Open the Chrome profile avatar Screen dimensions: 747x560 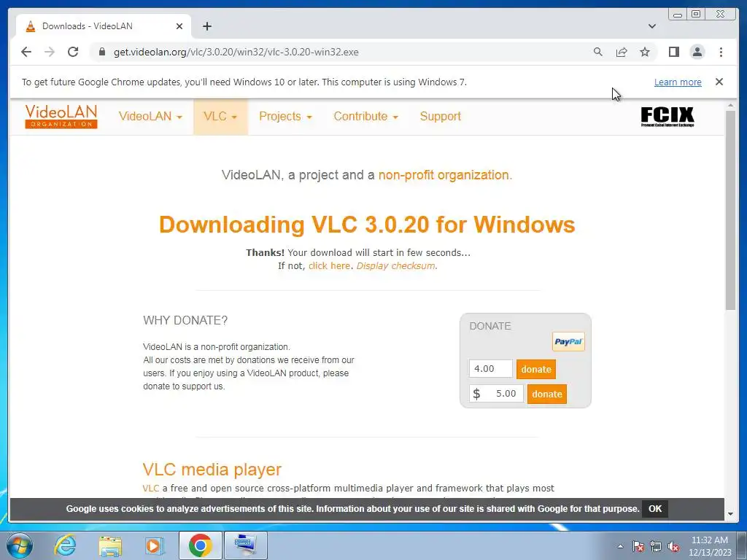tap(697, 52)
